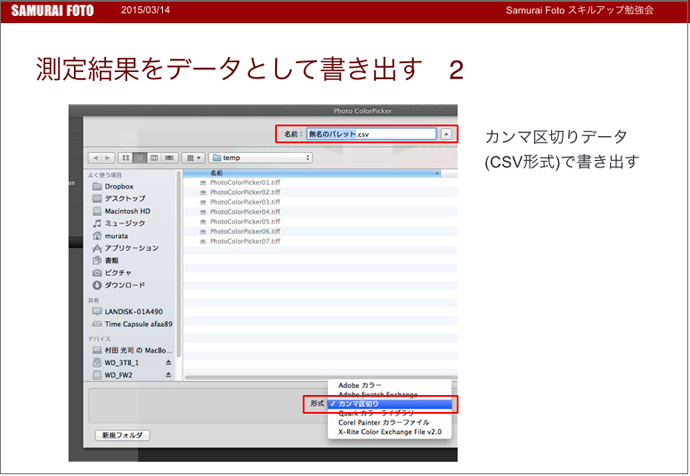Choose X-Rite Color Exchange File v2.0

[x=389, y=432]
